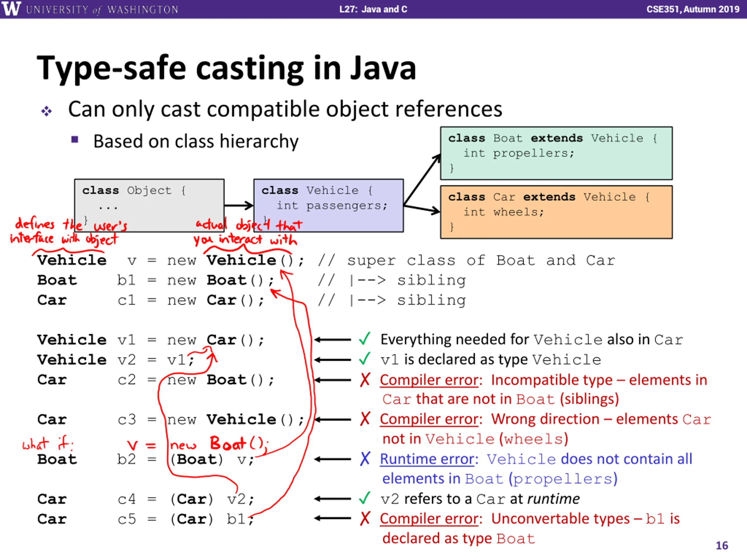Click the University of Washington W logo
Image resolution: width=747 pixels, height=560 pixels.
point(11,8)
